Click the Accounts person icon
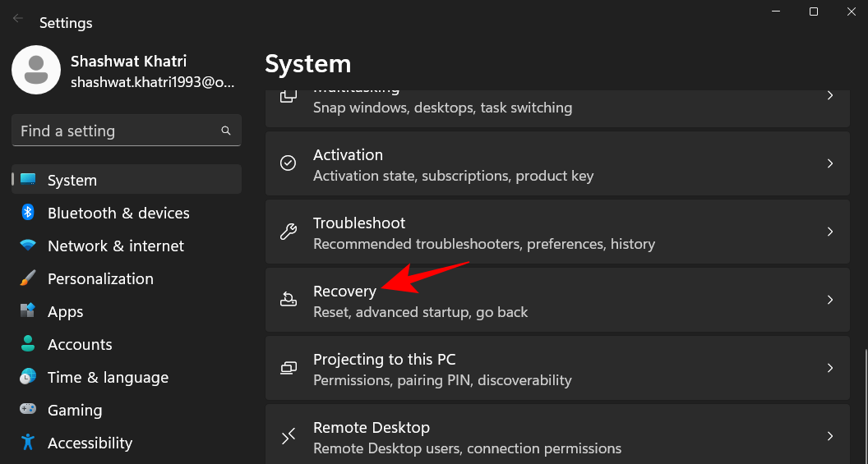The image size is (868, 464). (28, 343)
